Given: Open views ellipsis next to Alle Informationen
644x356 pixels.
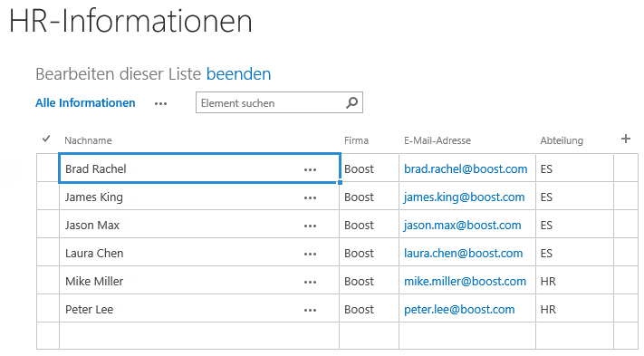Looking at the screenshot, I should click(x=160, y=104).
